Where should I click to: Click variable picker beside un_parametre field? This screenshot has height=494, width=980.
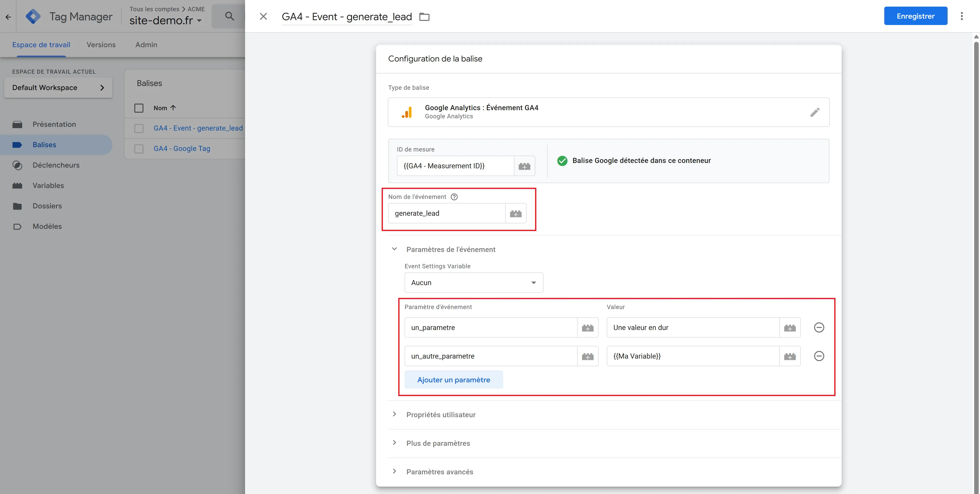click(x=587, y=327)
